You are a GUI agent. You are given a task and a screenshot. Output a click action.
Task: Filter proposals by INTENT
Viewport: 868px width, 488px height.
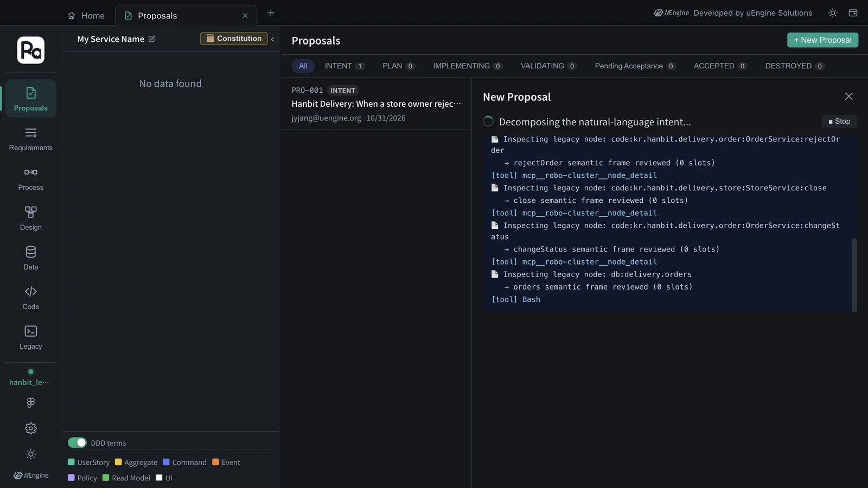click(x=344, y=66)
